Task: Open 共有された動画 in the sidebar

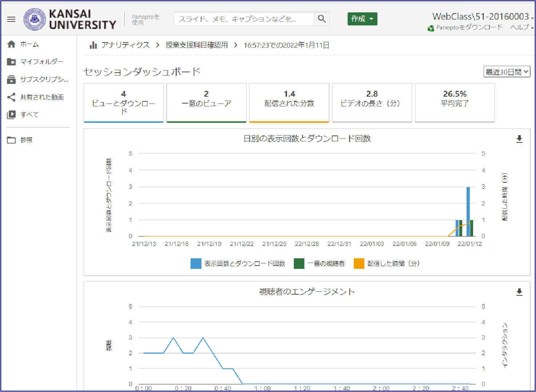Action: click(x=43, y=97)
